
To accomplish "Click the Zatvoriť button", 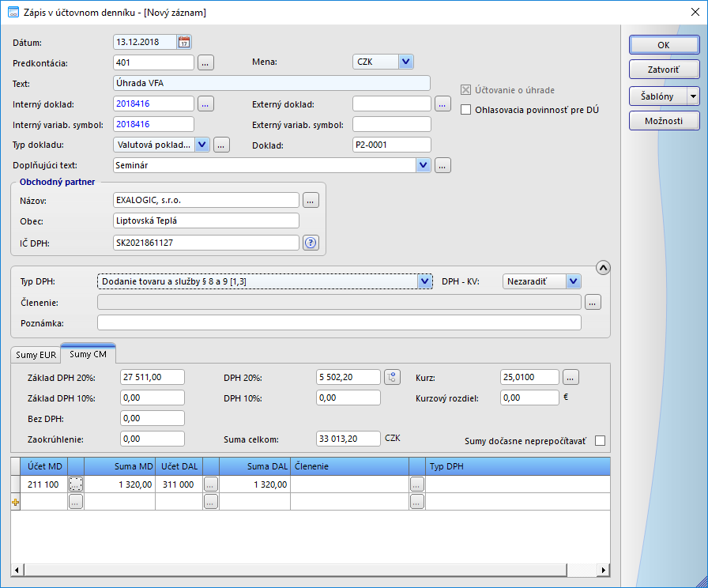I will coord(665,70).
